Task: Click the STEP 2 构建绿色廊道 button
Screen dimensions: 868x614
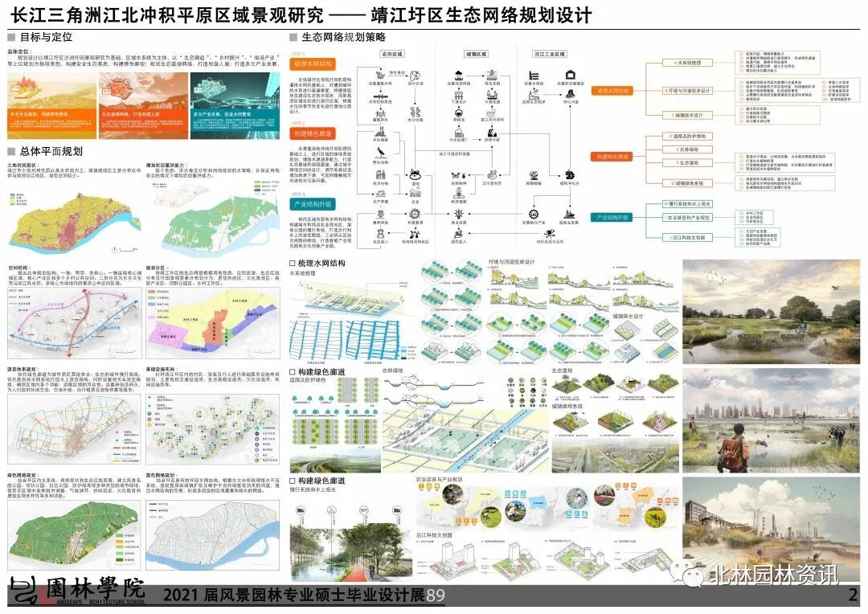Action: tap(313, 133)
